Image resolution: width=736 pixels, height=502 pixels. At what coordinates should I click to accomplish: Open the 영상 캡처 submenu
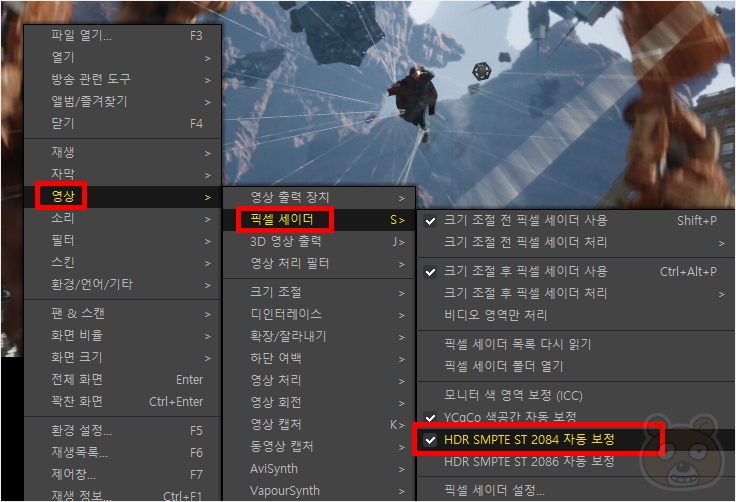click(319, 425)
